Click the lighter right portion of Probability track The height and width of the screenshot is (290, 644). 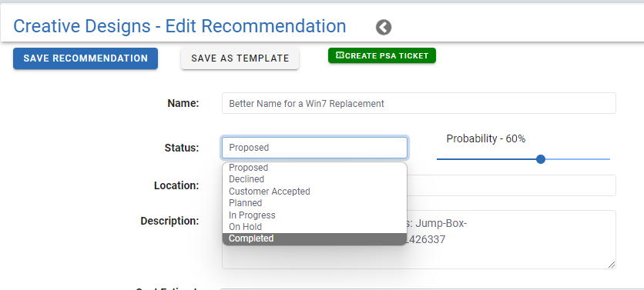click(x=578, y=159)
